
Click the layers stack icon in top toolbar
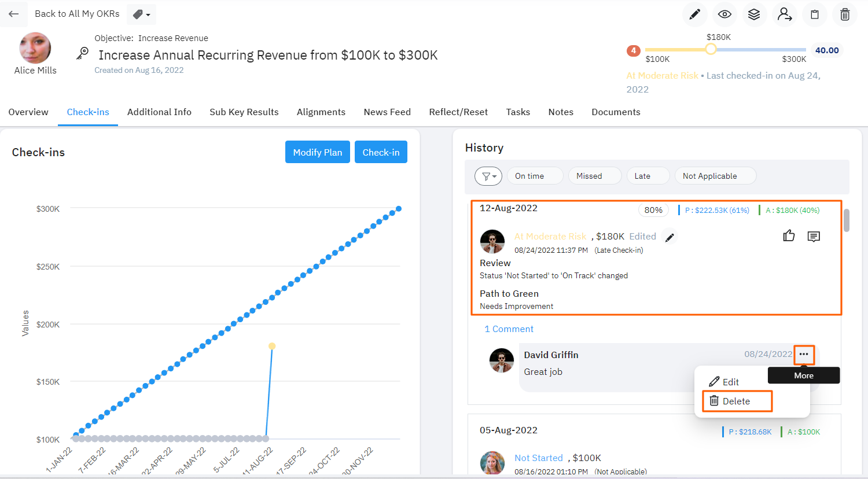pyautogui.click(x=754, y=14)
